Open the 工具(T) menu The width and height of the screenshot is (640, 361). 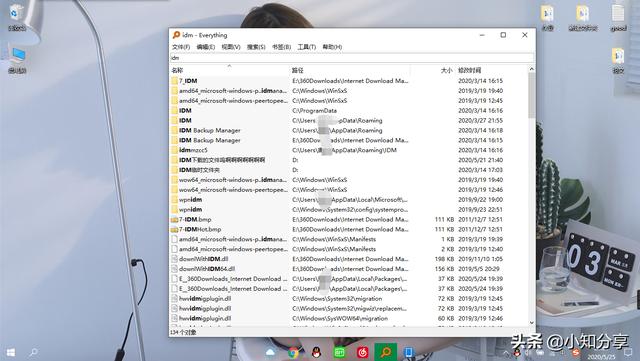pyautogui.click(x=307, y=47)
